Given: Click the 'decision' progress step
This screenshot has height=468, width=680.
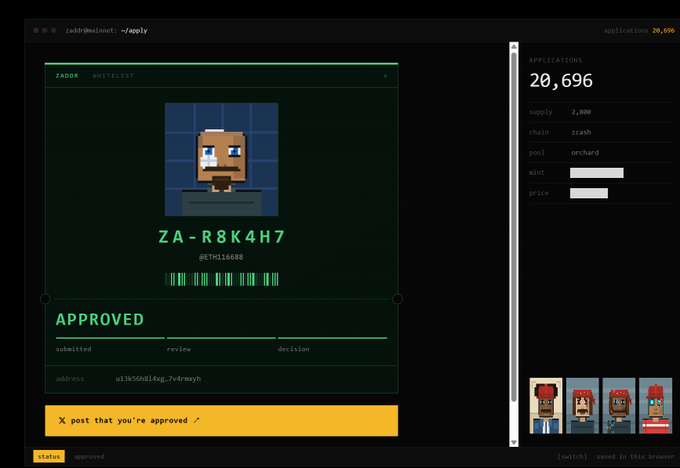Looking at the screenshot, I should (294, 349).
